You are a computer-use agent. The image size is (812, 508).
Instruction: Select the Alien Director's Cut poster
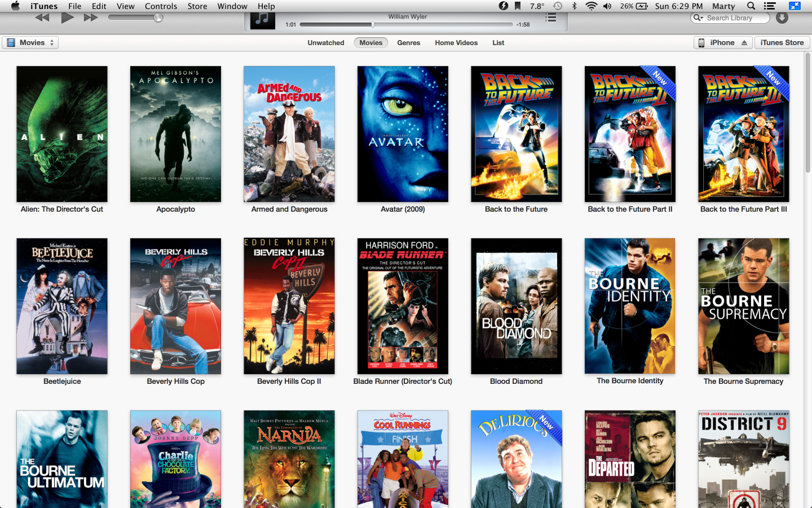coord(62,134)
